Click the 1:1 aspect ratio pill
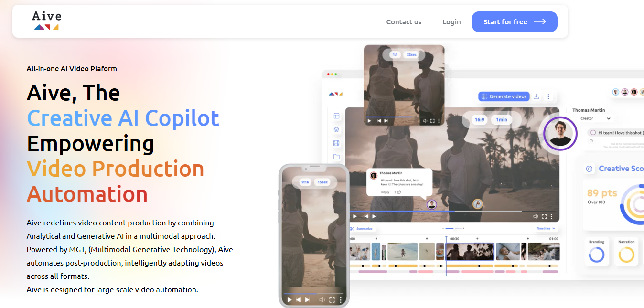The height and width of the screenshot is (308, 644). 395,55
